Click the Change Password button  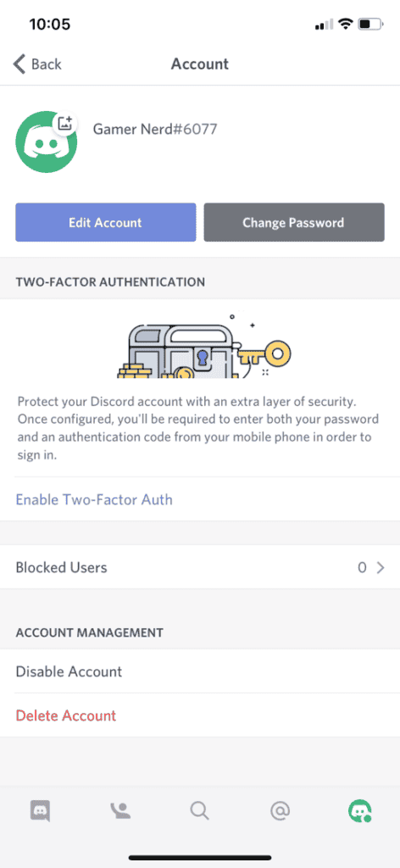[x=294, y=223]
